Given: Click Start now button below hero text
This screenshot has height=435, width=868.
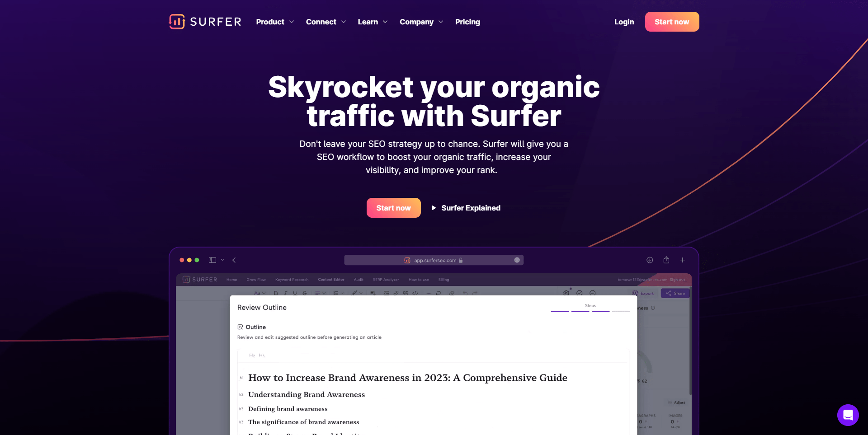Looking at the screenshot, I should point(393,208).
